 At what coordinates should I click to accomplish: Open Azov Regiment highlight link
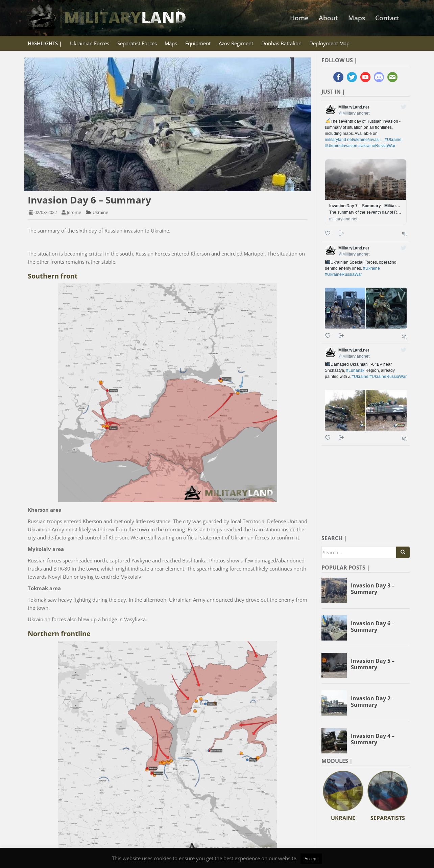(236, 44)
